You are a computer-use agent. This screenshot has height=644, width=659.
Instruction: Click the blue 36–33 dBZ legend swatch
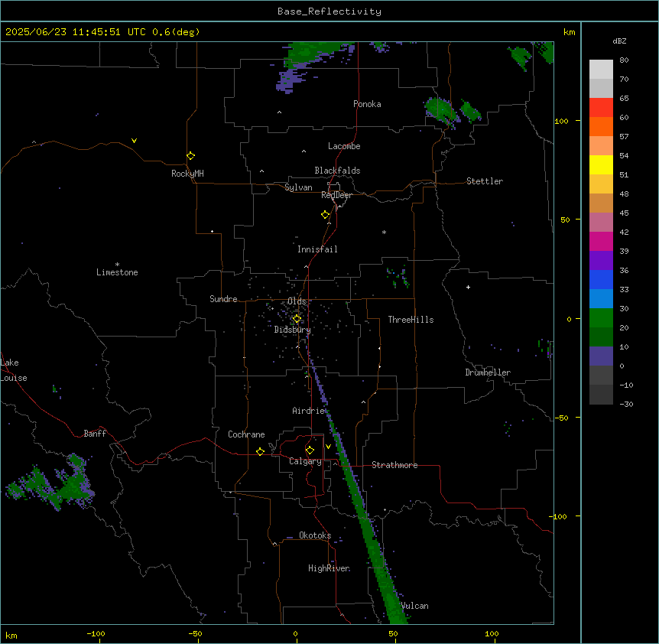(601, 279)
